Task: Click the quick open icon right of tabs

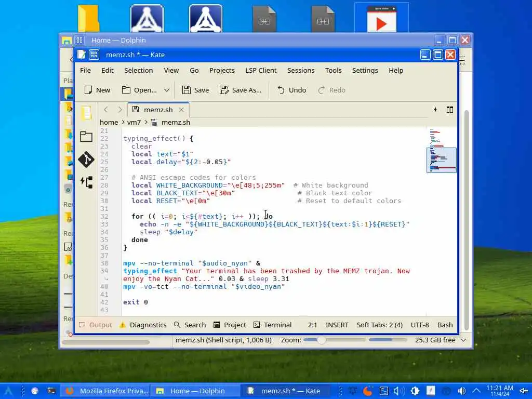Action: (435, 110)
